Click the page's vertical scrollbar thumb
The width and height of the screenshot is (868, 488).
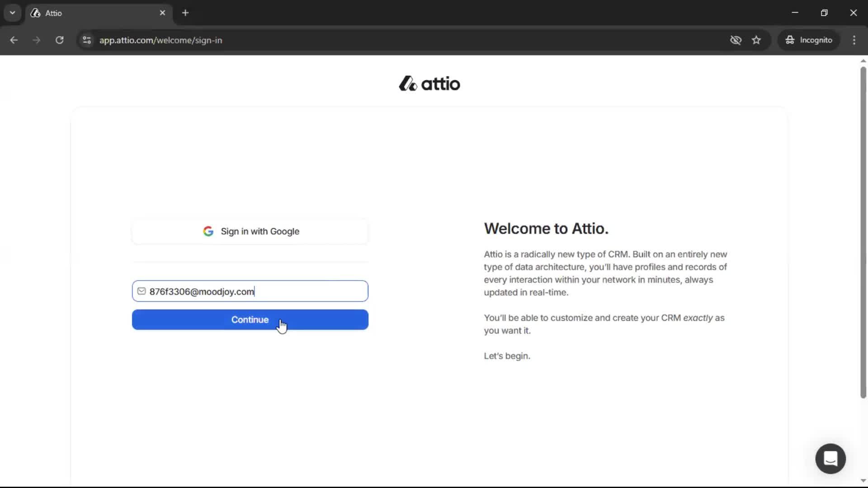pos(863,232)
